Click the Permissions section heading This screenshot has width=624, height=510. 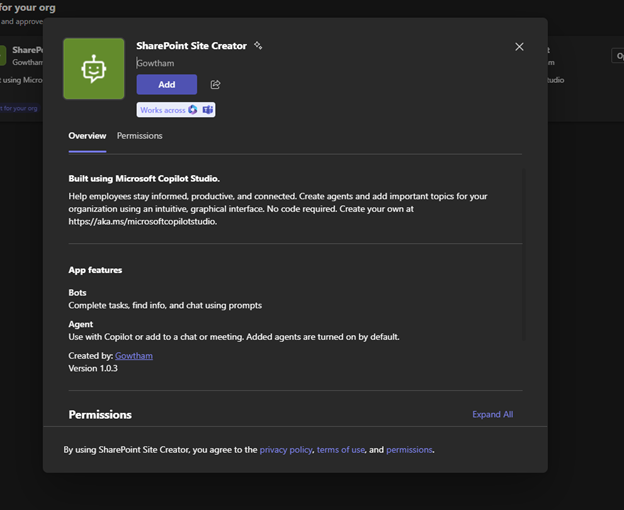pos(100,415)
